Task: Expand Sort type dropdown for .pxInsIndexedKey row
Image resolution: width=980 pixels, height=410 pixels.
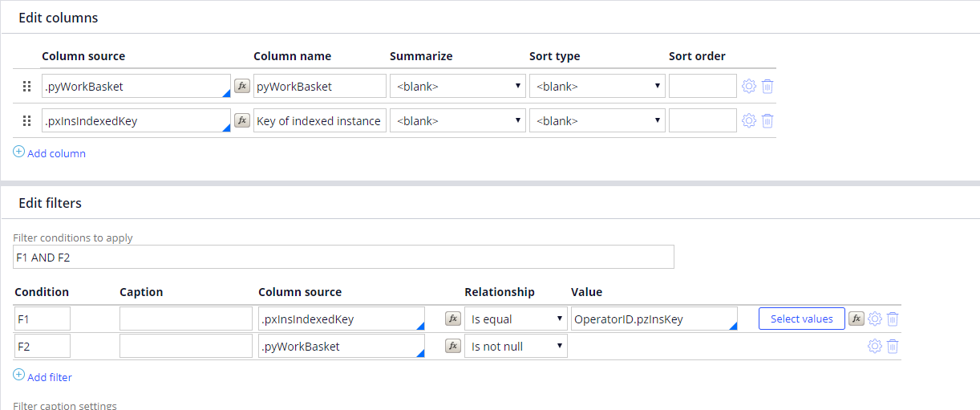Action: [597, 120]
